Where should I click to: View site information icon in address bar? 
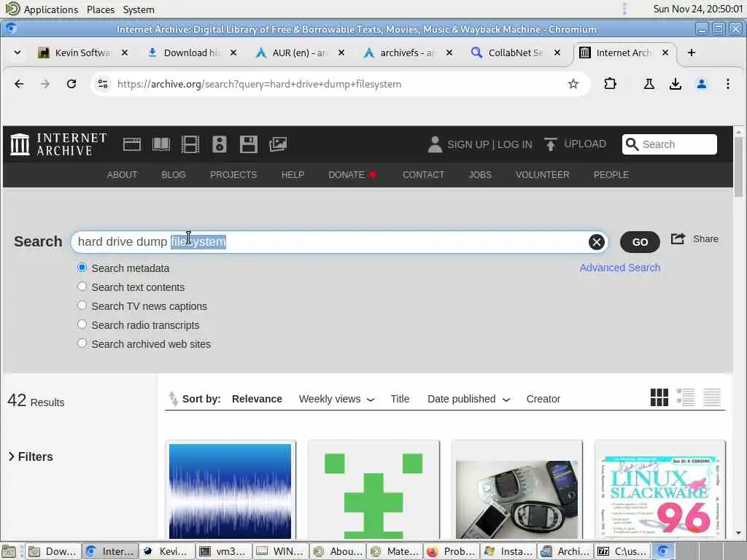tap(103, 85)
